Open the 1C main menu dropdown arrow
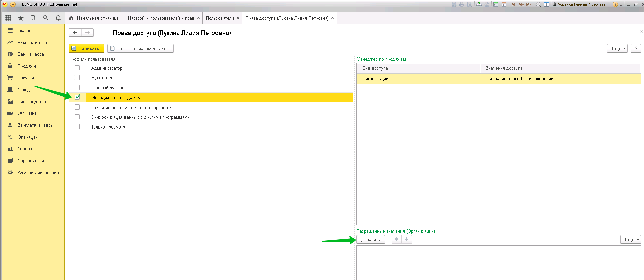Image resolution: width=644 pixels, height=280 pixels. (x=13, y=4)
